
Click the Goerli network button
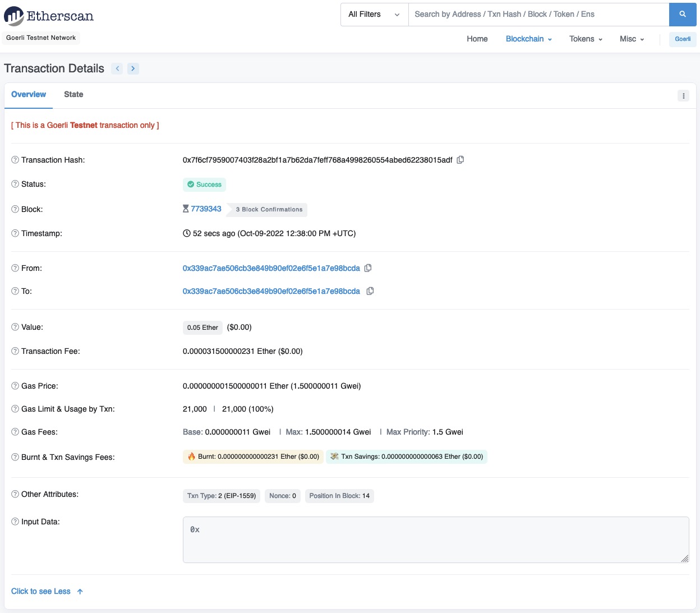coord(683,39)
